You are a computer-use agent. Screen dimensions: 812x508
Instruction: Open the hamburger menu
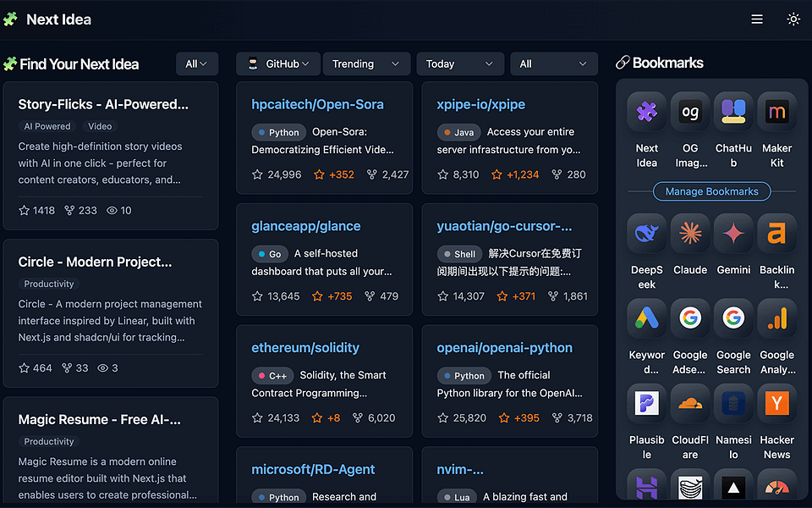point(756,19)
